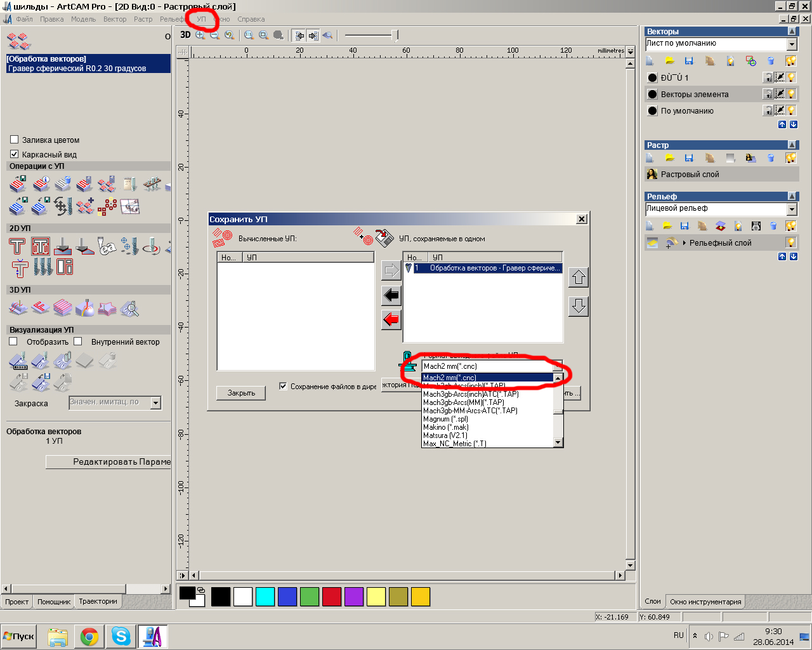Click the trash bin icon in Рельеф panel
812x650 pixels.
(x=773, y=226)
